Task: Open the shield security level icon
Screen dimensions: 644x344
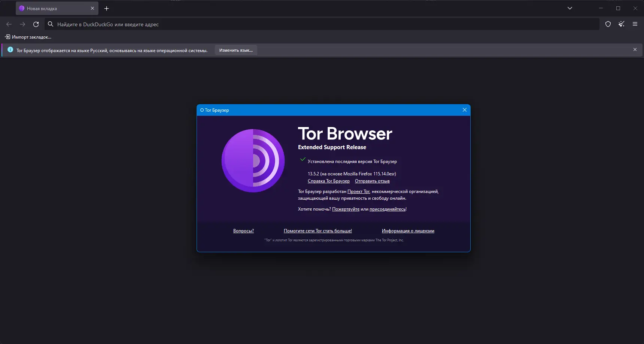Action: pos(608,24)
